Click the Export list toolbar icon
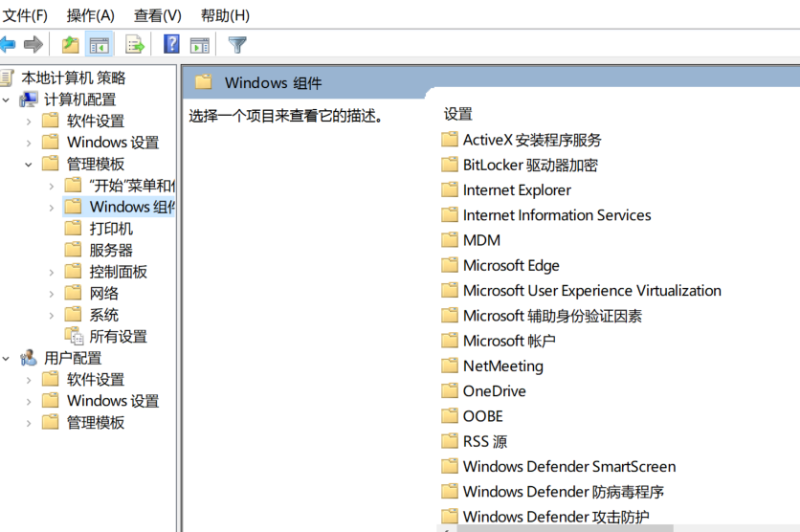This screenshot has height=532, width=800. 135,44
